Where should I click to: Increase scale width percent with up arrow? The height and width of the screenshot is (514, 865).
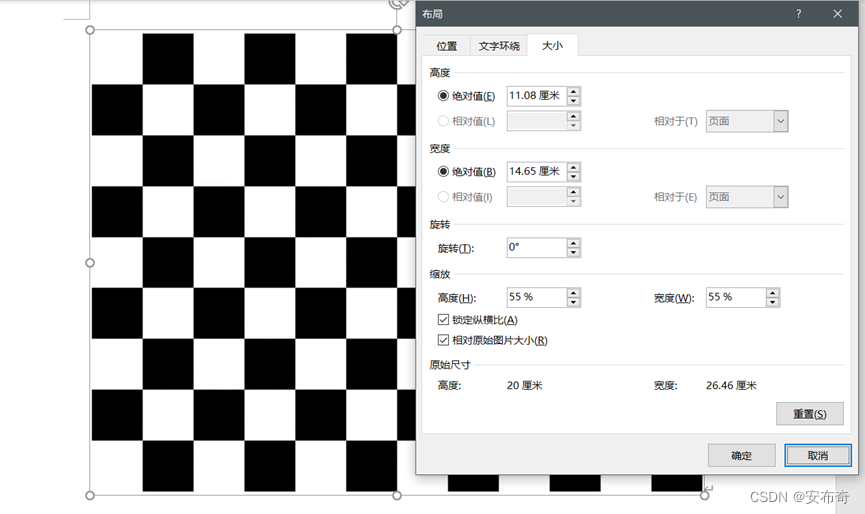773,293
